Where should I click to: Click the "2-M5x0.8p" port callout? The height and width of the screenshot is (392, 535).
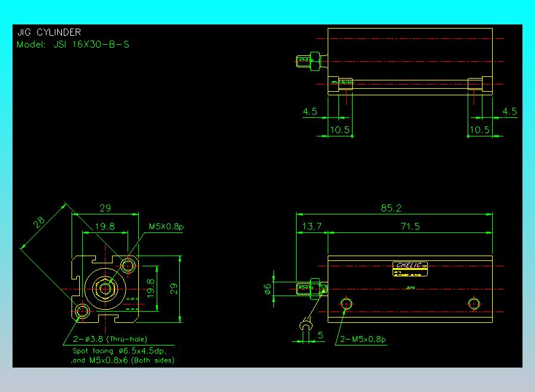(x=363, y=339)
